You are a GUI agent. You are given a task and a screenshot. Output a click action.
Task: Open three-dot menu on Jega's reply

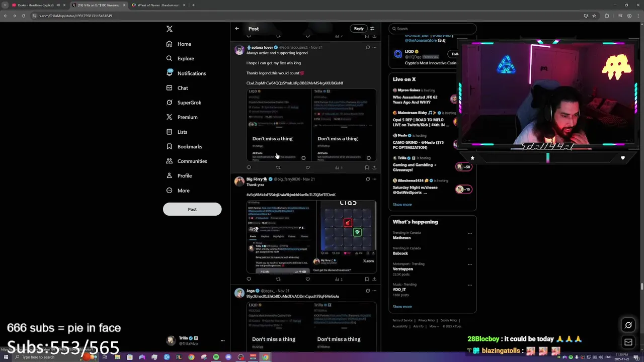point(374,291)
